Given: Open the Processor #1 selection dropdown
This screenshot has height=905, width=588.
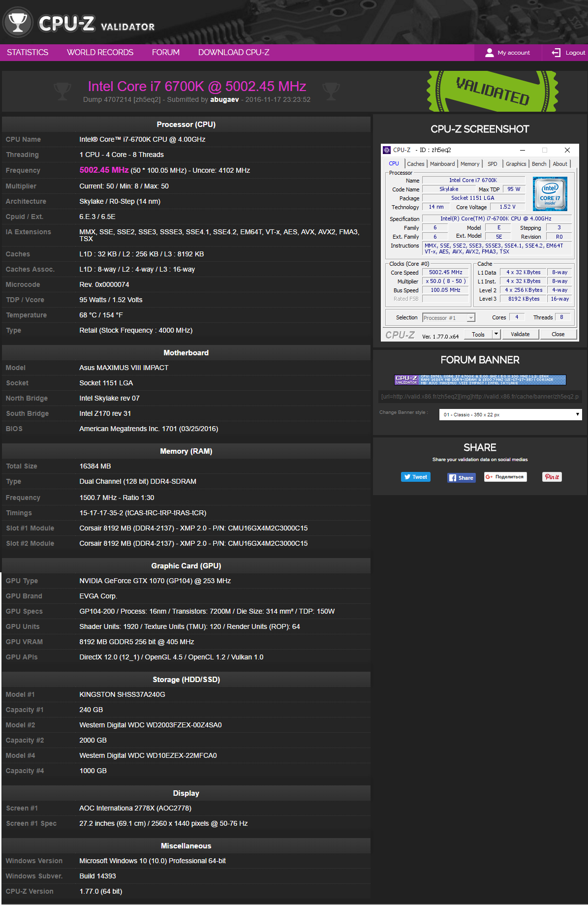Looking at the screenshot, I should tap(449, 318).
